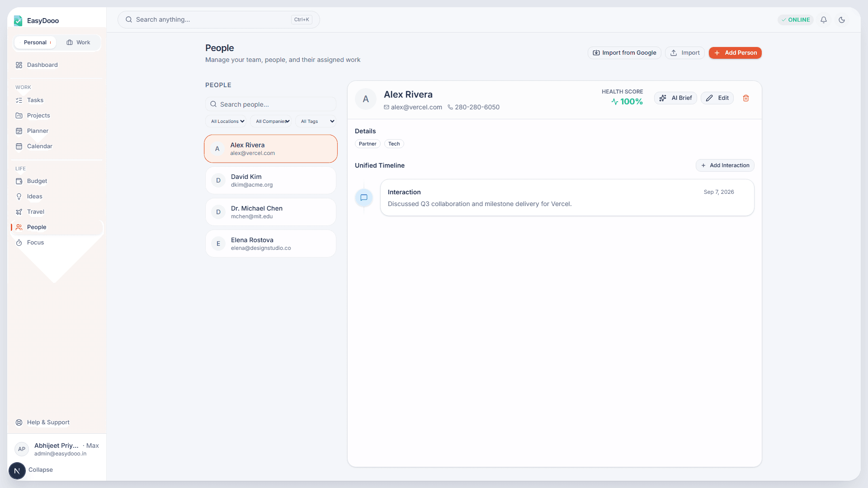The width and height of the screenshot is (868, 488).
Task: Open Budget in Life section
Action: point(57,181)
